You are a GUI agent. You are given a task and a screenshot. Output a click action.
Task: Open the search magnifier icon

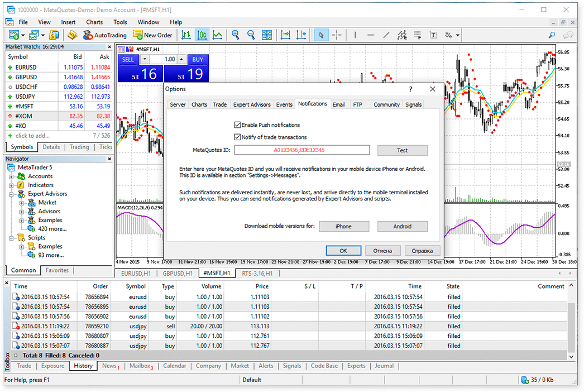tap(552, 35)
